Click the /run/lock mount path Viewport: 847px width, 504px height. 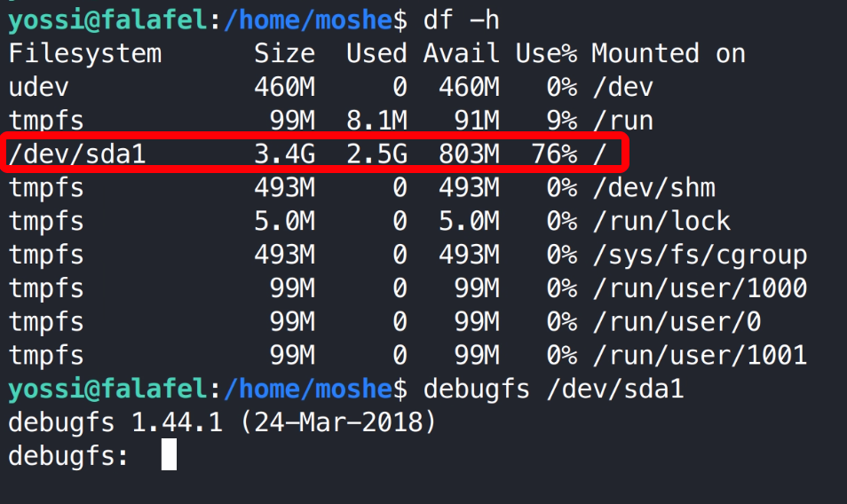click(661, 221)
